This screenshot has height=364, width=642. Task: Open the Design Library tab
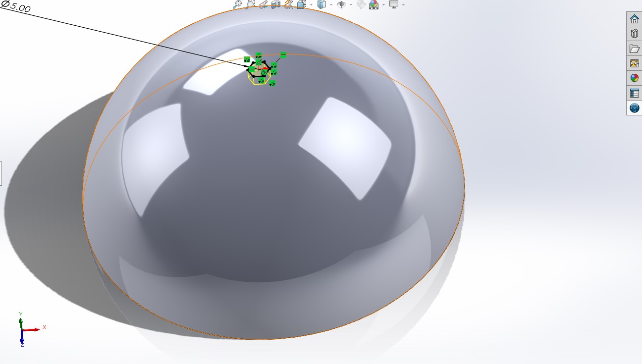click(634, 34)
